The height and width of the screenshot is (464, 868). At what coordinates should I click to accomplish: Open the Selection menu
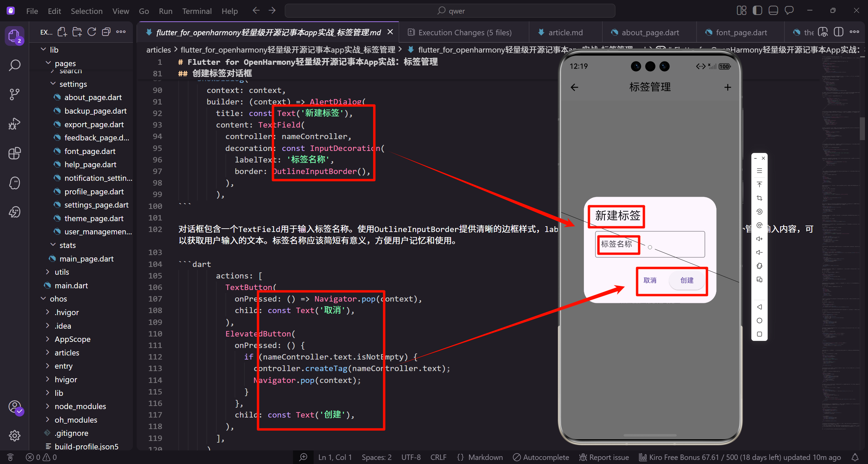tap(86, 11)
